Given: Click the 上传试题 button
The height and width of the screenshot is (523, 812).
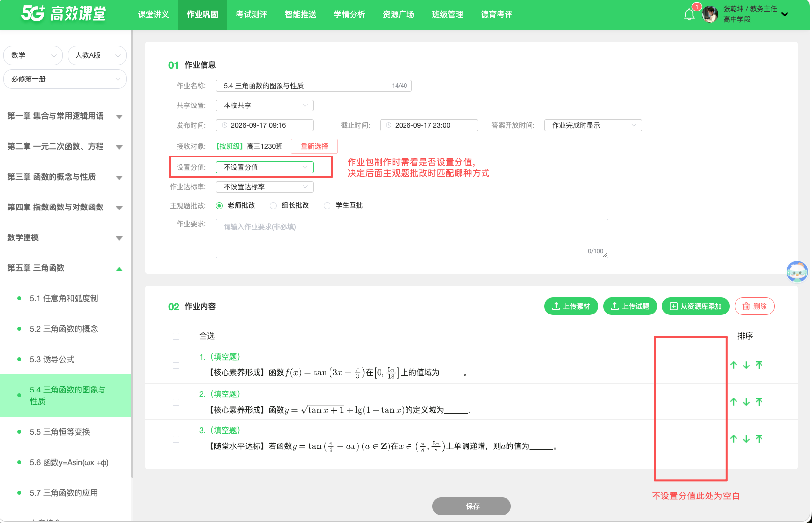Looking at the screenshot, I should 630,306.
